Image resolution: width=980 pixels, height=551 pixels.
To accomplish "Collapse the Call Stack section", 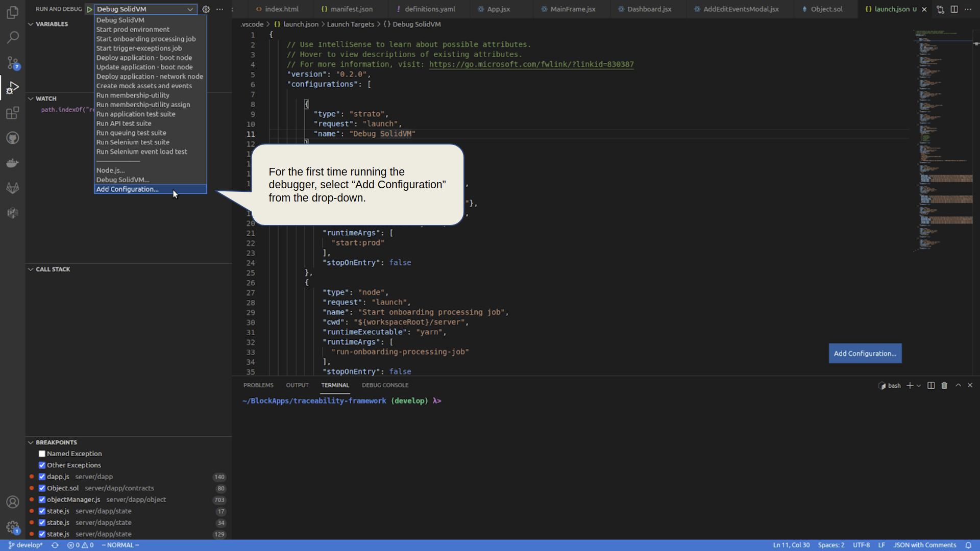I will coord(31,269).
